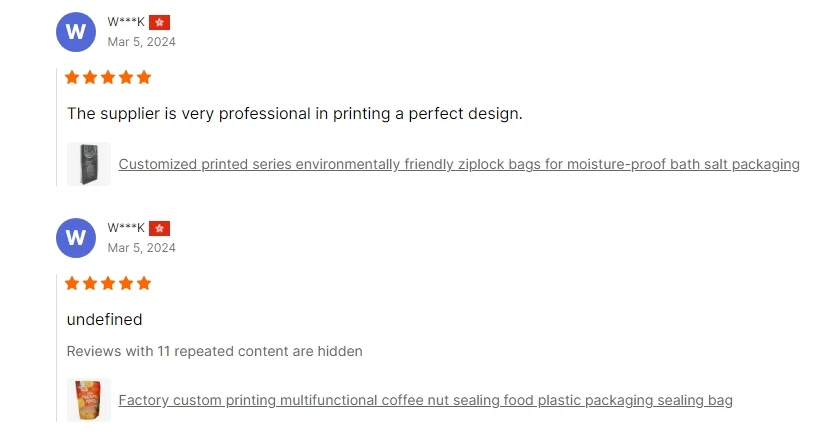The height and width of the screenshot is (432, 827).
Task: Click the Hong Kong flag on the first review
Action: coord(160,22)
